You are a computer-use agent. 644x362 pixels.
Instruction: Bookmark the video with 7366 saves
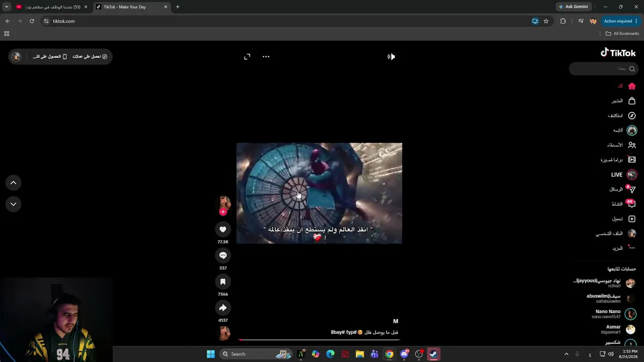coord(223,282)
